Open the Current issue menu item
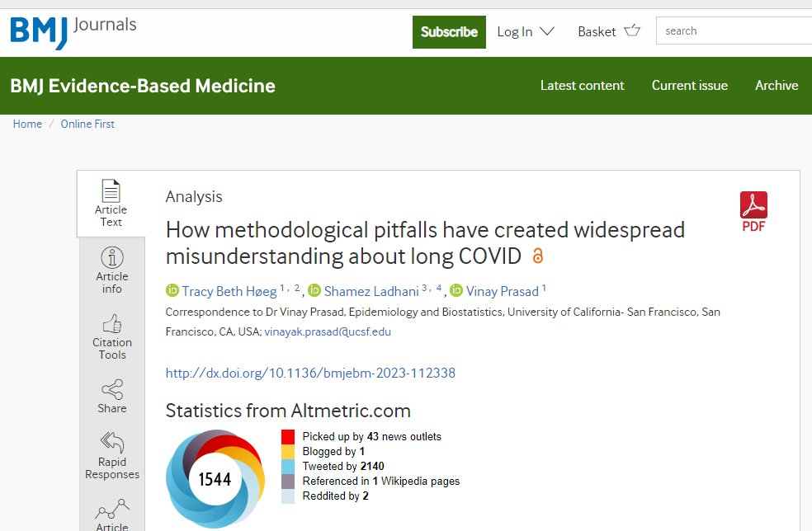 pos(689,85)
